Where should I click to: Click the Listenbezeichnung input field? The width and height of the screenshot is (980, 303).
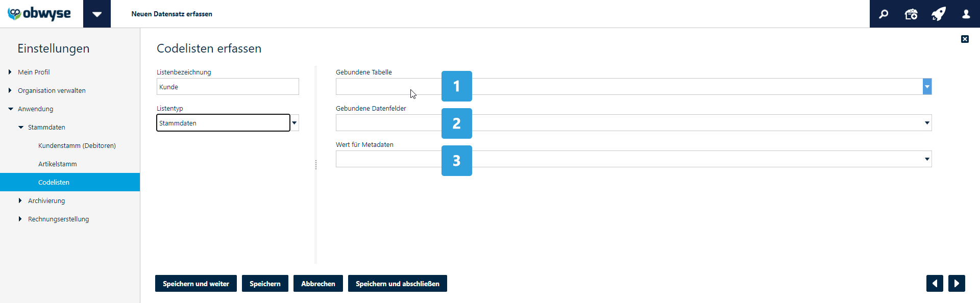(228, 87)
